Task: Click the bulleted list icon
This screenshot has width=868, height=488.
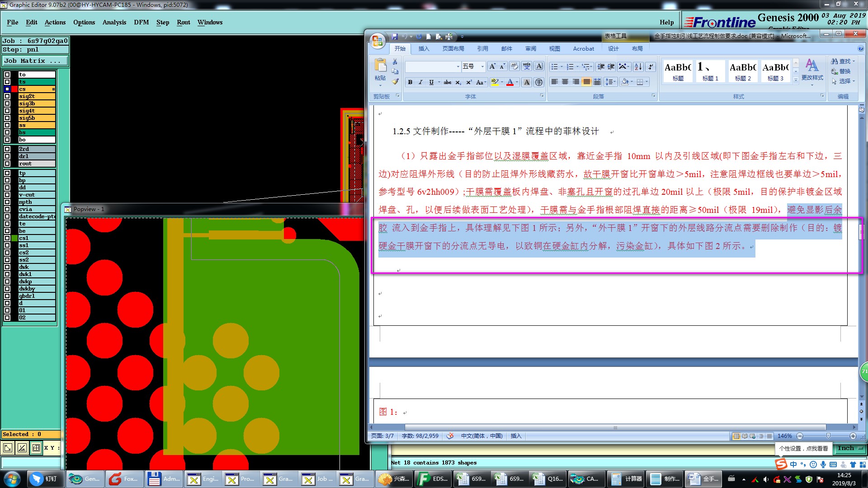Action: (554, 67)
